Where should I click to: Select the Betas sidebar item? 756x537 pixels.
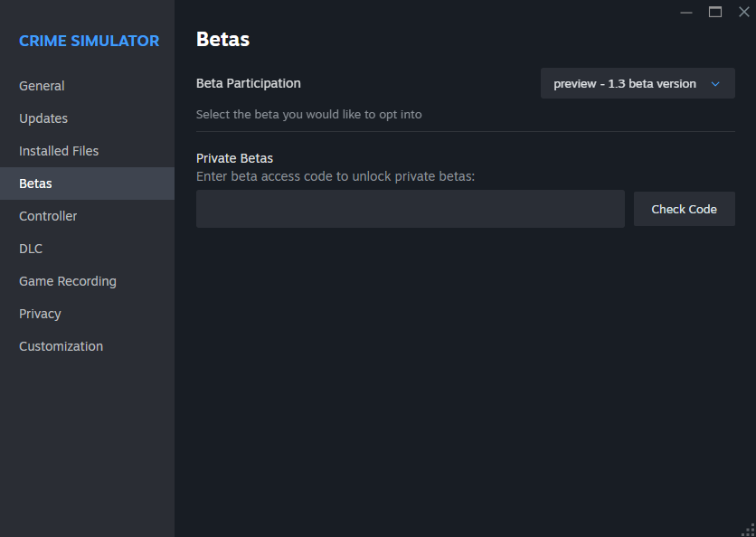pos(36,184)
